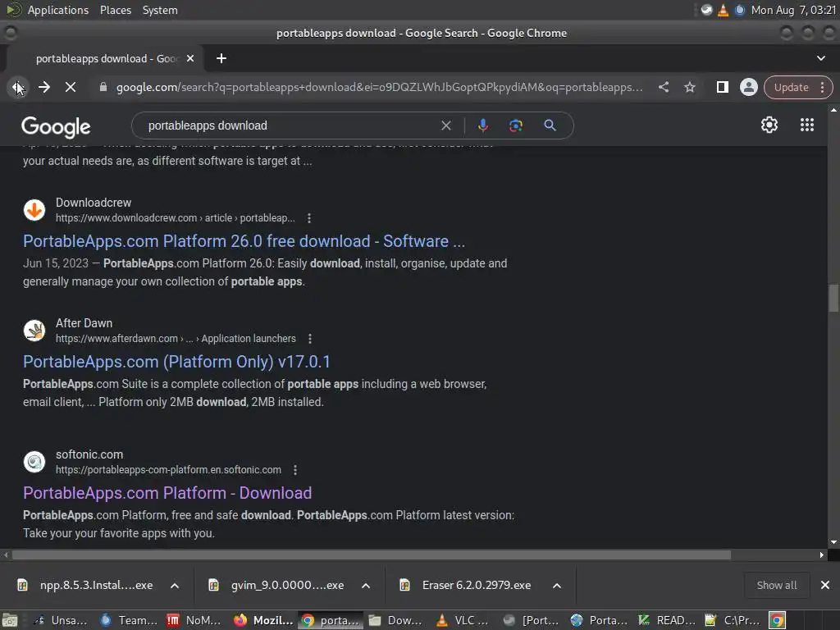The image size is (840, 630).
Task: Open Chrome profile avatar
Action: click(x=748, y=87)
